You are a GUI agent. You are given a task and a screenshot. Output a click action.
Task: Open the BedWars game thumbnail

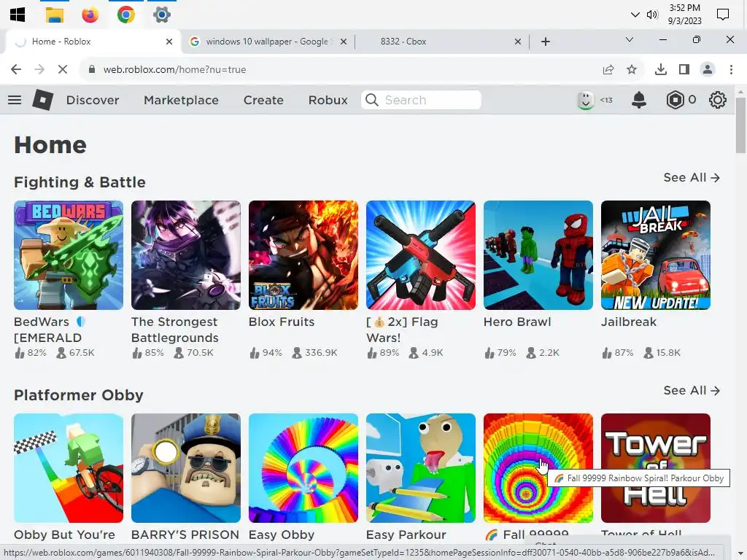pos(69,255)
